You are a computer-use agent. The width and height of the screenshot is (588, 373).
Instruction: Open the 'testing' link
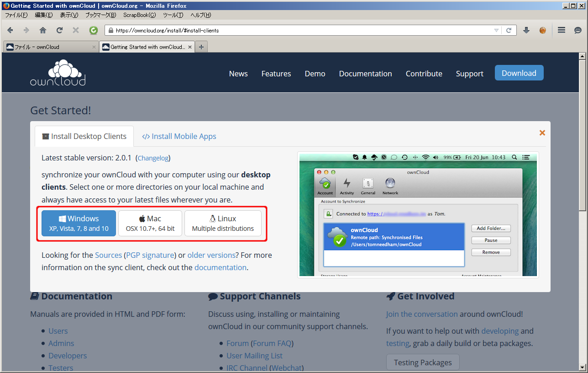398,343
